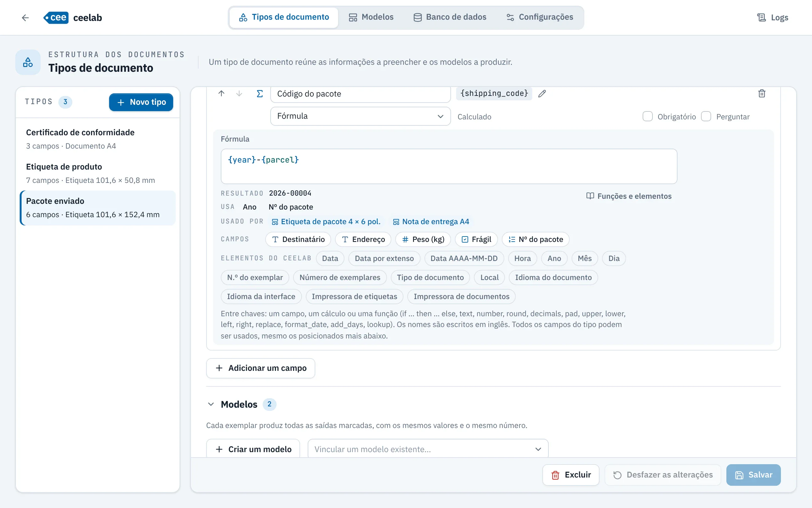Switch to the Modelos tab
This screenshot has height=508, width=812.
(371, 17)
